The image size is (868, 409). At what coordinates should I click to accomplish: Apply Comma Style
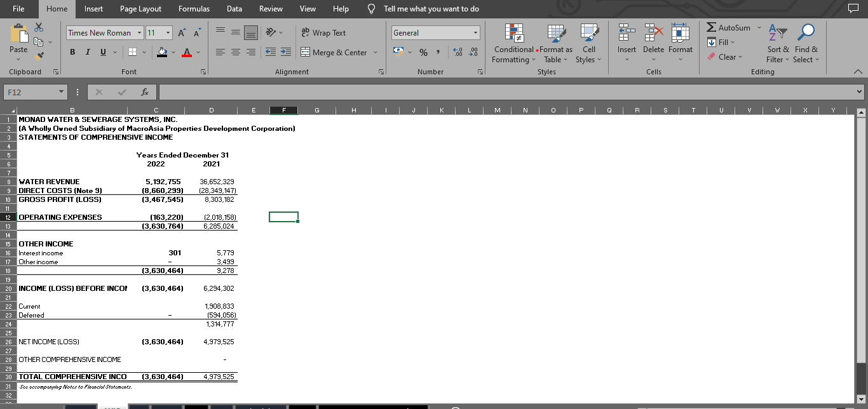pyautogui.click(x=438, y=52)
